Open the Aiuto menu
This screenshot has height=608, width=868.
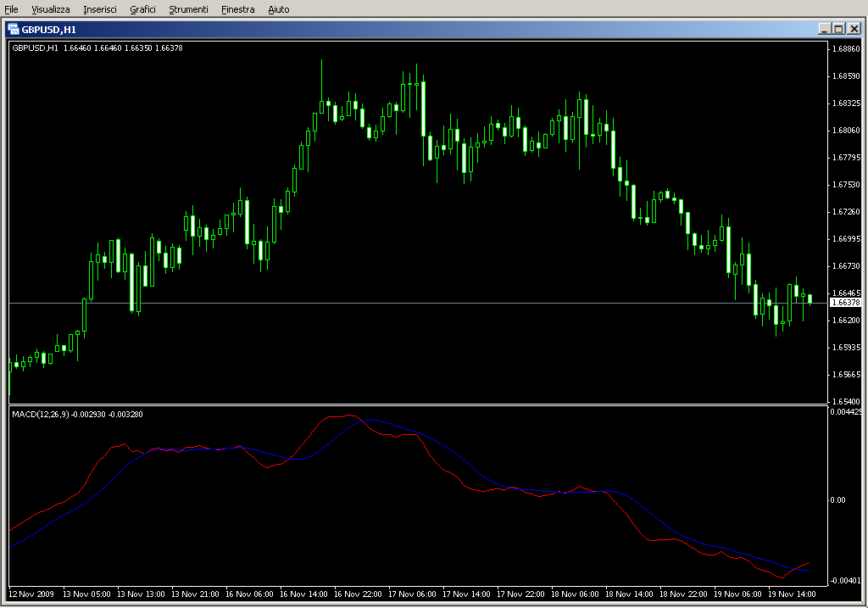278,9
